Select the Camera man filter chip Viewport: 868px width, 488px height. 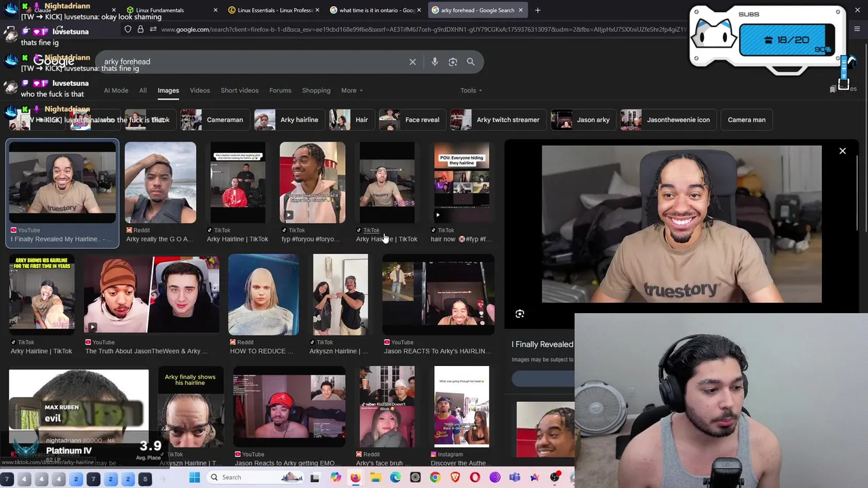[x=746, y=120]
